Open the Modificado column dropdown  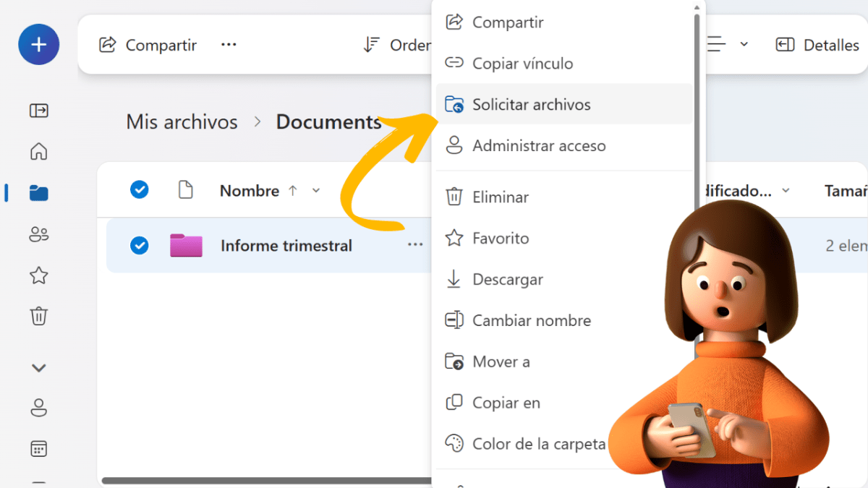click(786, 190)
